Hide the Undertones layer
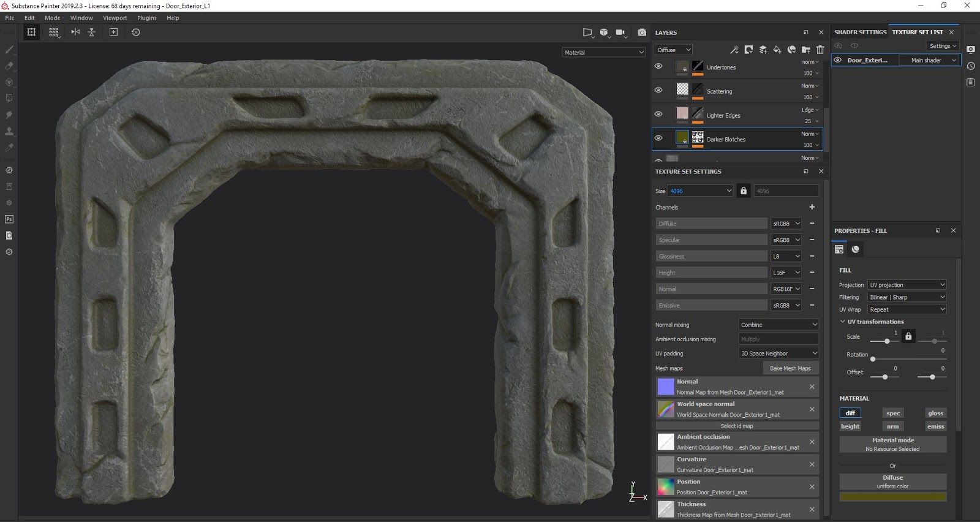Screen dimensions: 980x522 click(x=658, y=66)
